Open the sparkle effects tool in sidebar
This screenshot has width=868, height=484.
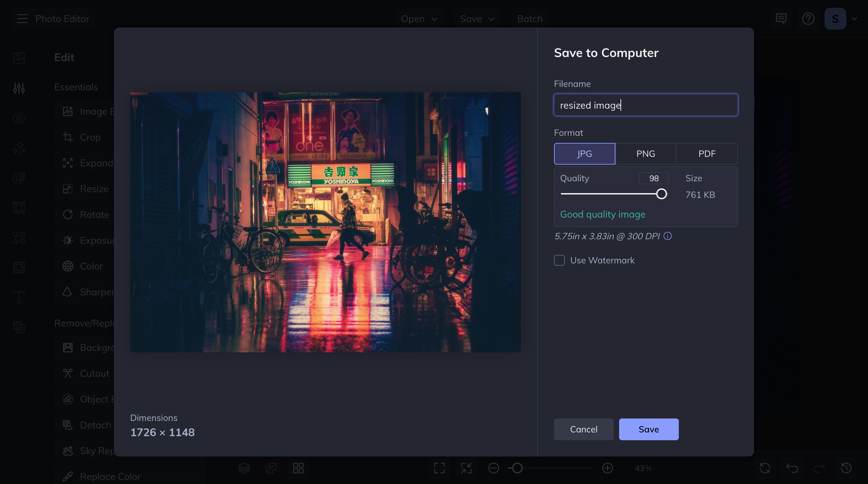pos(19,148)
